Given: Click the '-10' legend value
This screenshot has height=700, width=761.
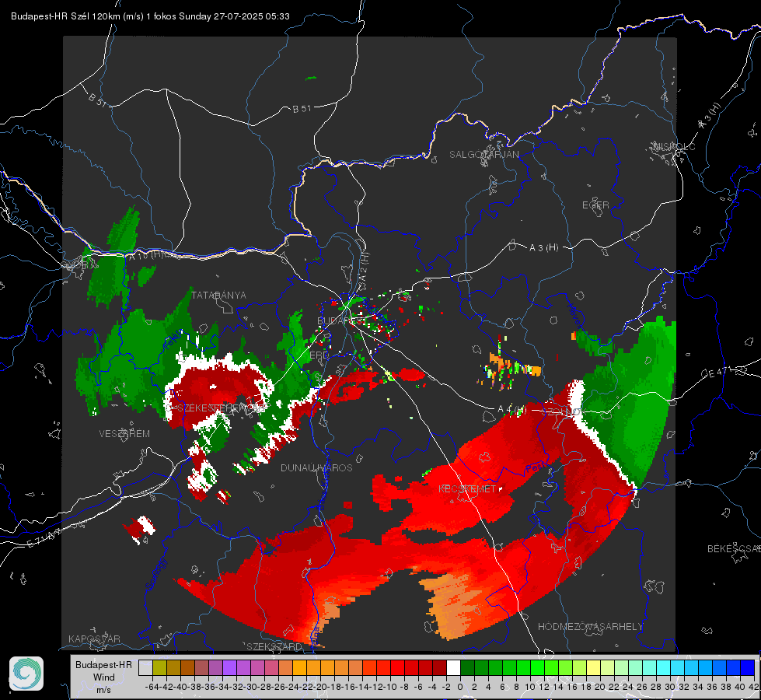Looking at the screenshot, I should tap(390, 687).
